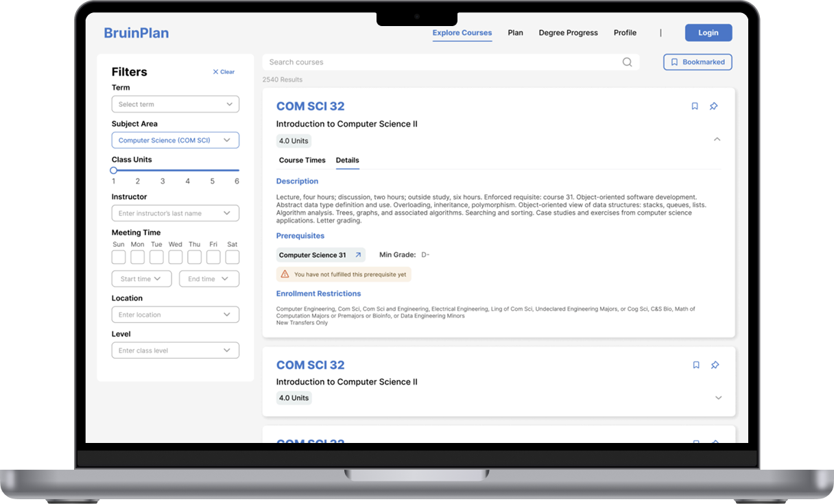Bookmark the collapsed COM SCI 32 course card
The image size is (834, 504).
[696, 365]
